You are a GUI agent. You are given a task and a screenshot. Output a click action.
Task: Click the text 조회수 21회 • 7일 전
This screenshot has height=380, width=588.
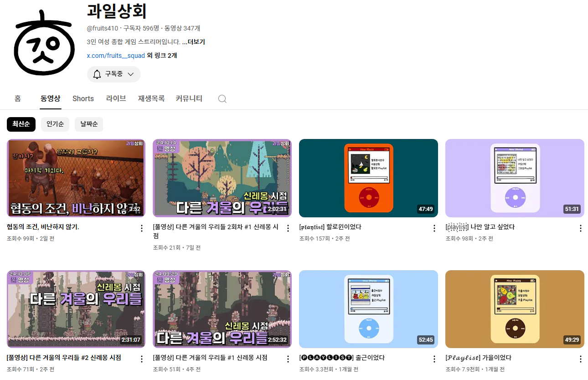tap(177, 247)
